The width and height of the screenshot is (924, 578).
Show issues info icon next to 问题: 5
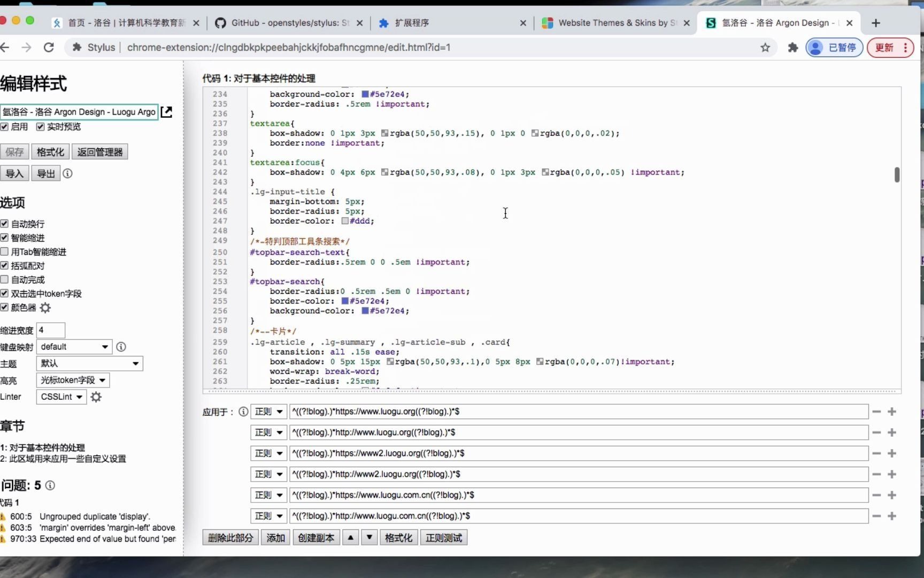click(50, 485)
